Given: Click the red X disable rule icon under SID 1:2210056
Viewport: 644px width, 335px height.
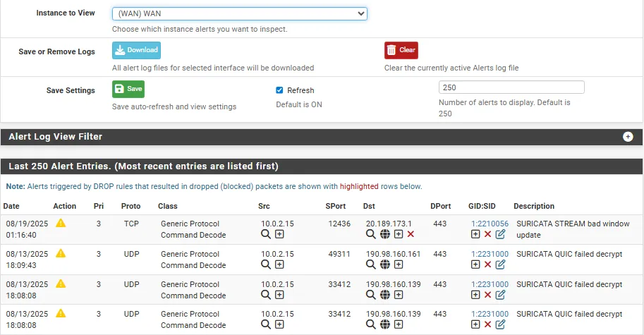Looking at the screenshot, I should (487, 234).
